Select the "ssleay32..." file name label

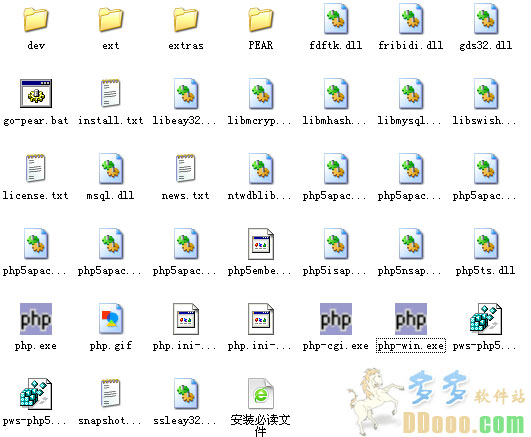(x=185, y=421)
